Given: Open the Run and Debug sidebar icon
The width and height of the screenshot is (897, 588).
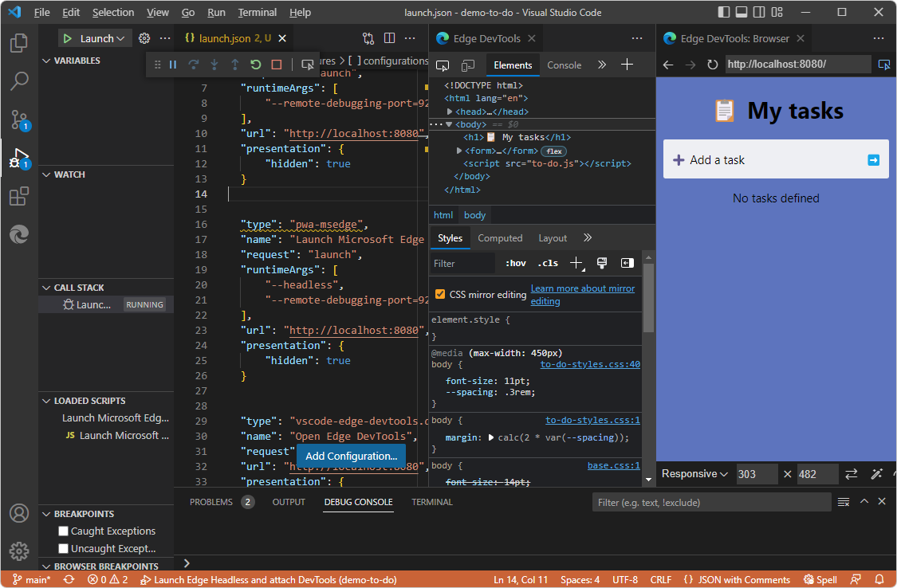Looking at the screenshot, I should click(19, 157).
